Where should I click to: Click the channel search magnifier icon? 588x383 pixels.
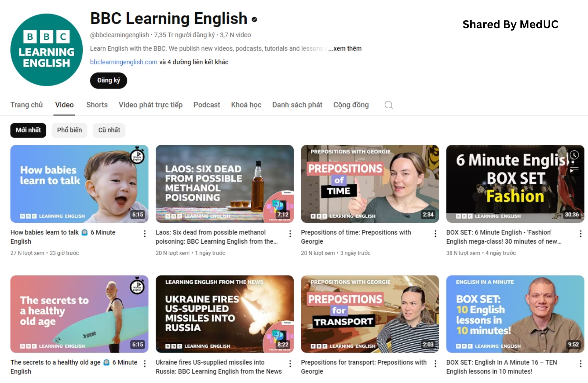tap(388, 105)
